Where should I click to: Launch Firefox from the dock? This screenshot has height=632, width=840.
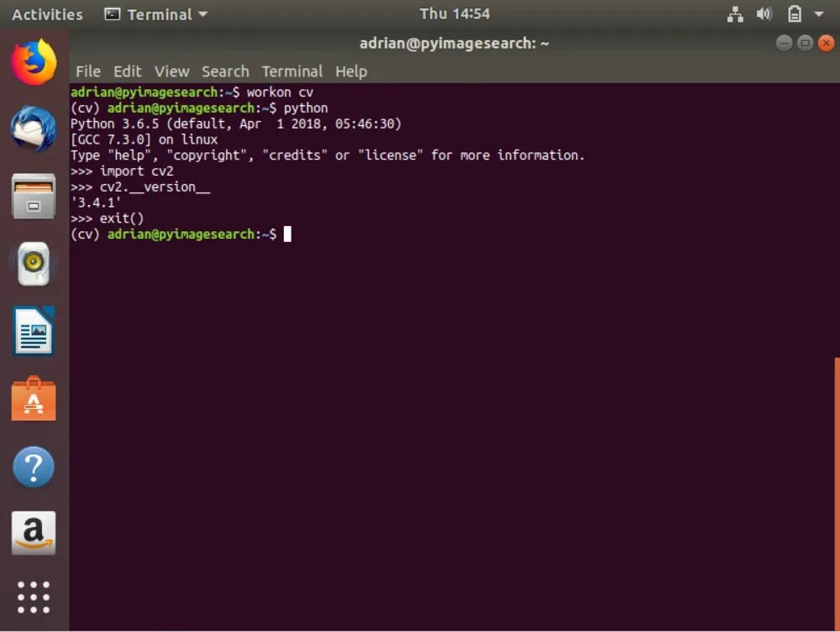(x=34, y=61)
